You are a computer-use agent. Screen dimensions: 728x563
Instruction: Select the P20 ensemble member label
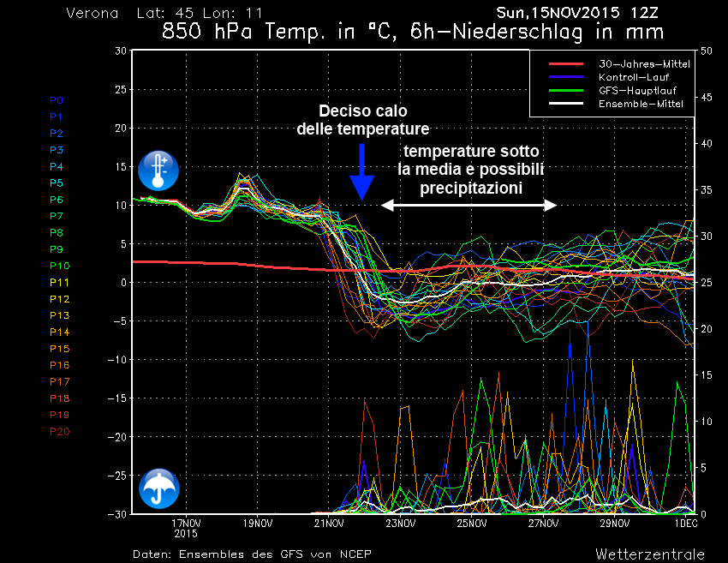coord(60,432)
